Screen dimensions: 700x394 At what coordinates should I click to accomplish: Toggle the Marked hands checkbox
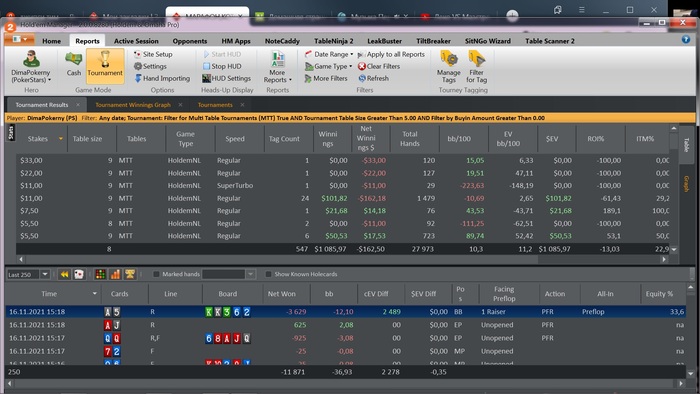[156, 274]
